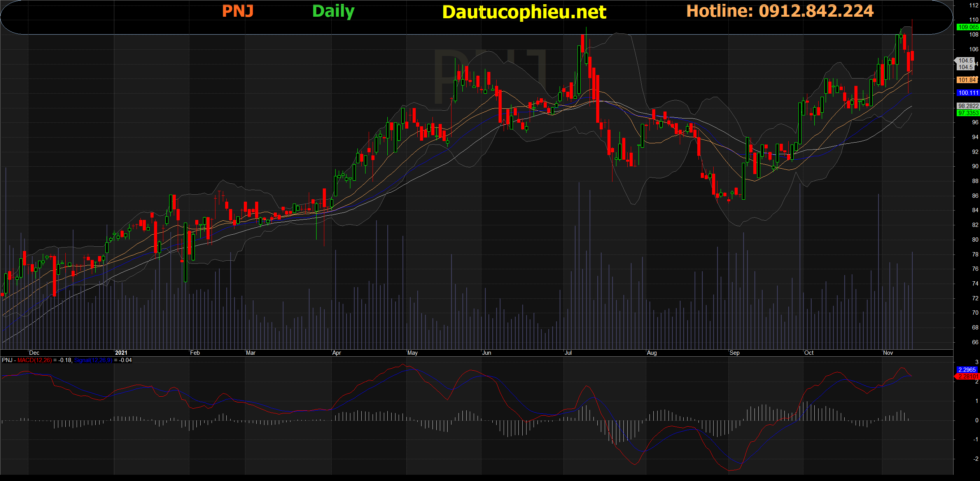The width and height of the screenshot is (980, 481).
Task: Click the blue 2.2965 signal value tag
Action: tap(967, 370)
